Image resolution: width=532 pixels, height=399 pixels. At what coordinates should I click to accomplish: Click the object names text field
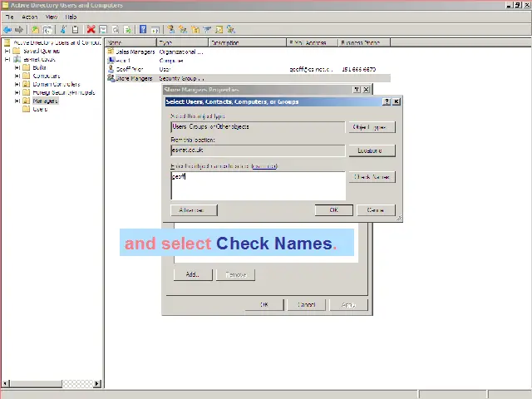coord(258,185)
